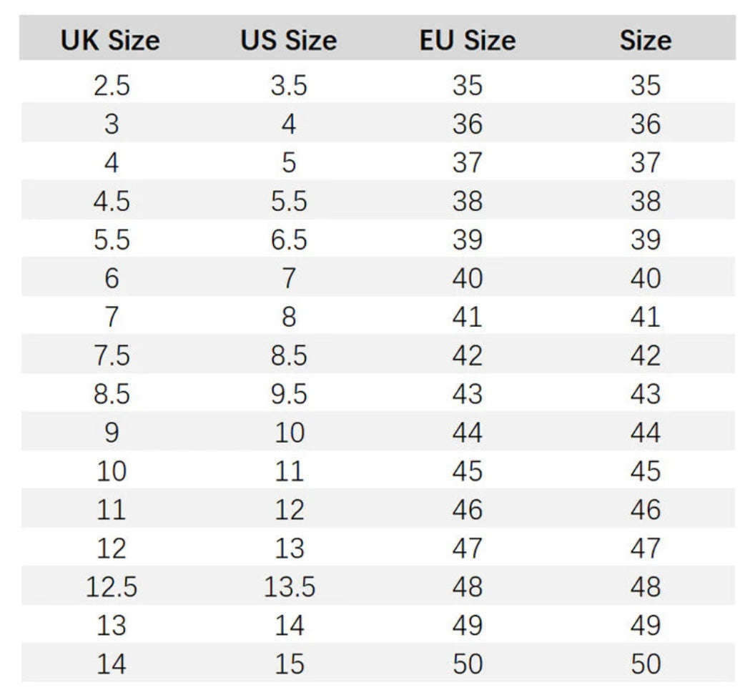Click the EU Size column header
Viewport: 745px width, 700px height.
point(467,40)
